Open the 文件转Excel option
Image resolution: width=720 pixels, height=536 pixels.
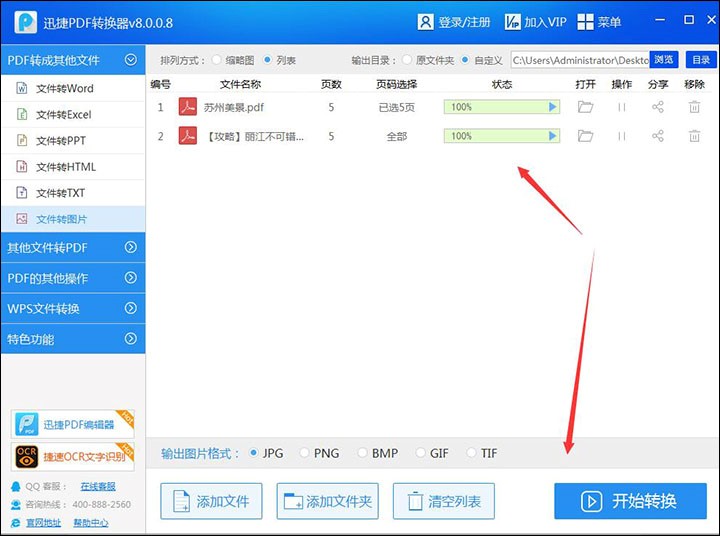coord(73,114)
